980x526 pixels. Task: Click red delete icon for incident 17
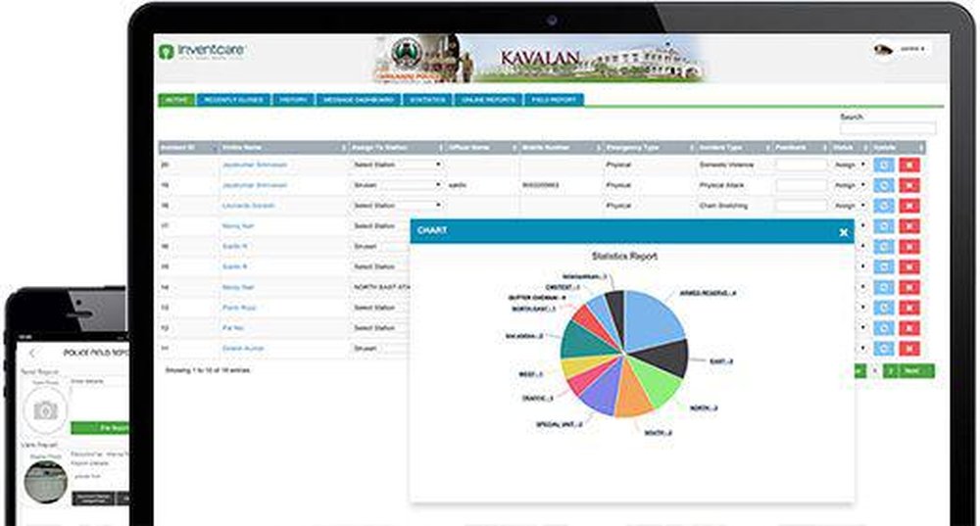pos(908,226)
